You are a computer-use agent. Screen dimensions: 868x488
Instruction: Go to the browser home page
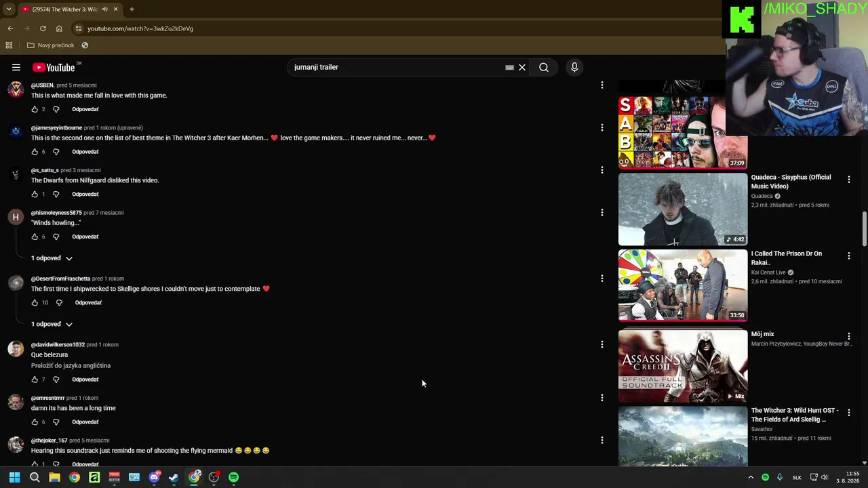pos(59,28)
